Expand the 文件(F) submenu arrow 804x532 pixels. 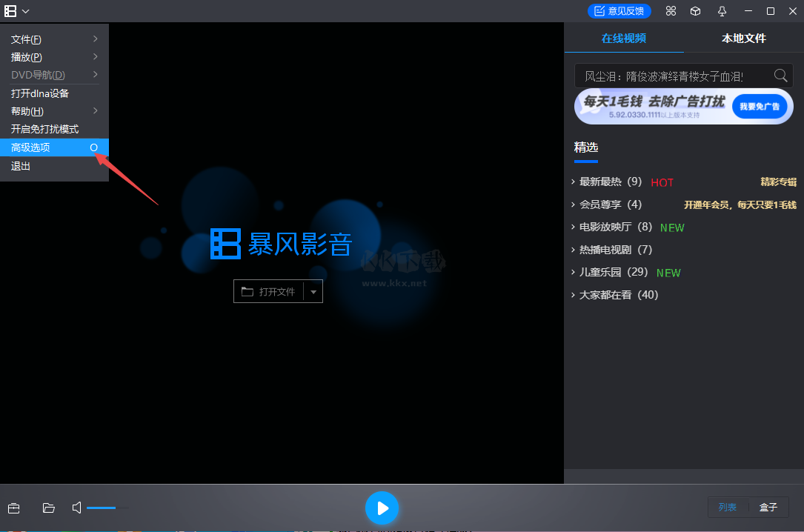(96, 39)
